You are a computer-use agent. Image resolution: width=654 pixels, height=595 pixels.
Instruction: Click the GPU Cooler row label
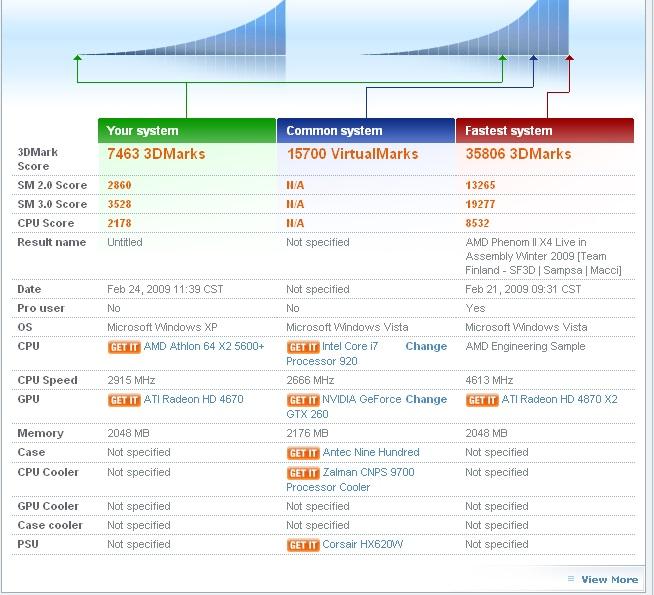48,507
